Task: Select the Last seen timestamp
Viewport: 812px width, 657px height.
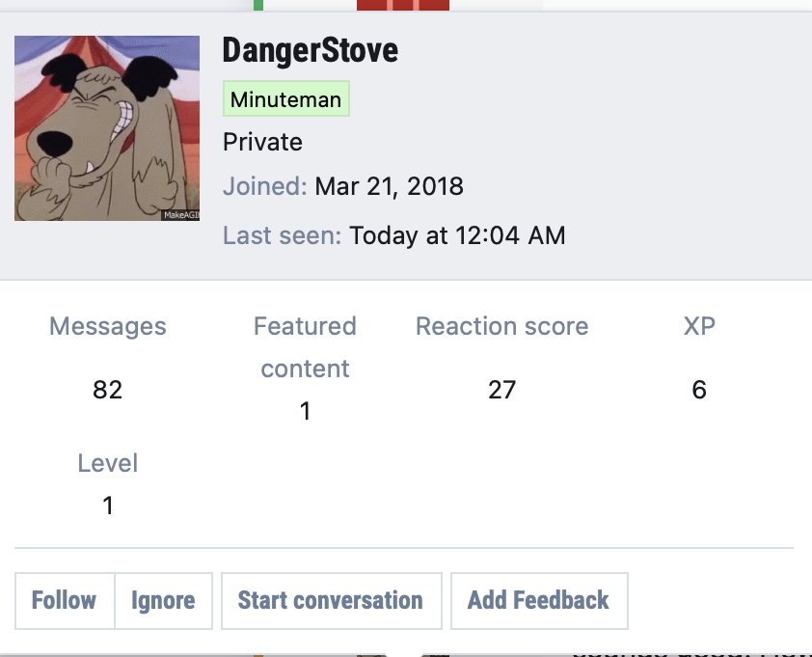Action: tap(457, 235)
